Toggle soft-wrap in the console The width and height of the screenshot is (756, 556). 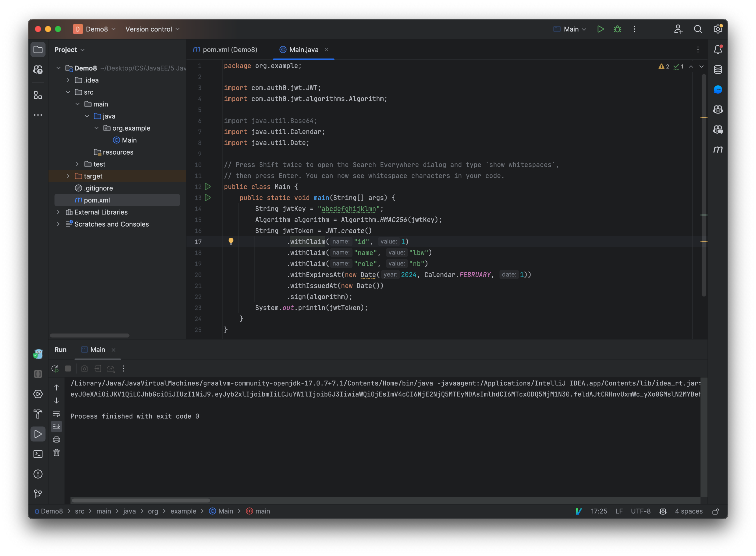pyautogui.click(x=56, y=414)
